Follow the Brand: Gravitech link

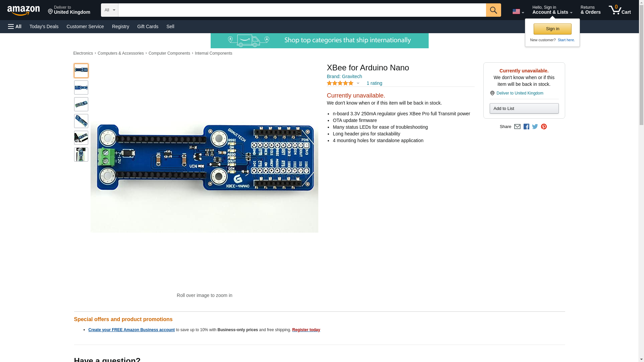coord(344,76)
